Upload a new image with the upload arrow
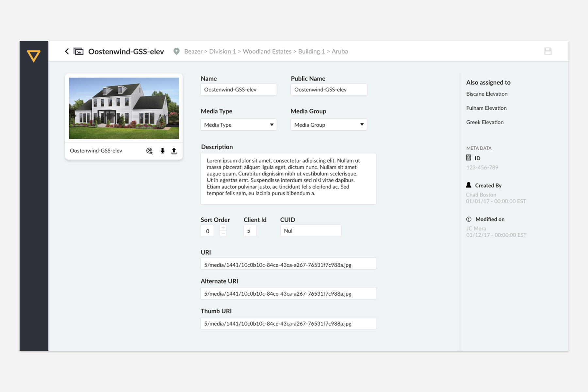Screen dimensions: 588x392 [x=174, y=151]
